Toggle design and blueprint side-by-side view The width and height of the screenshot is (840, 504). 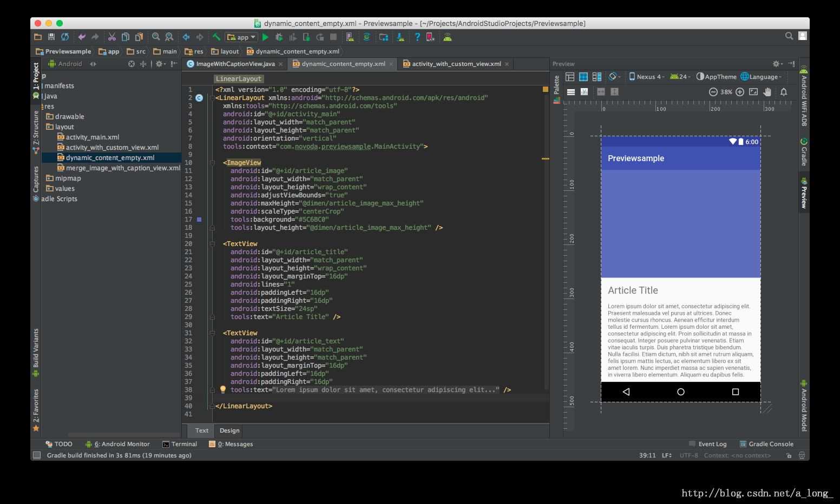(x=597, y=77)
